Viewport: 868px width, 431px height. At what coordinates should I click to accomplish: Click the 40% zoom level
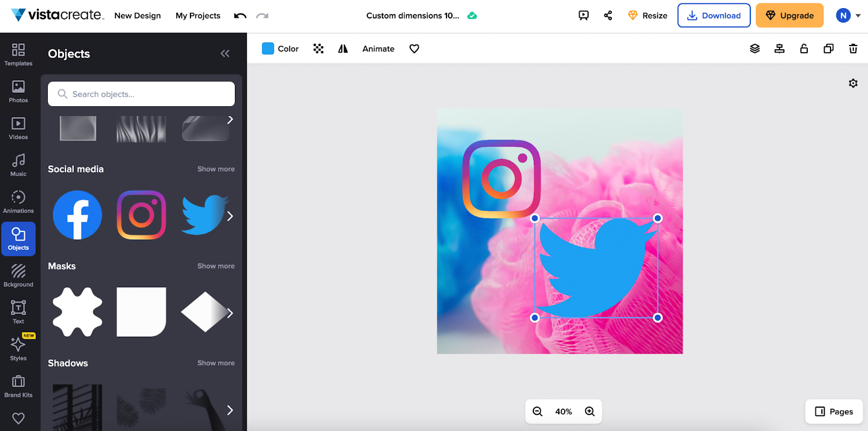click(564, 411)
